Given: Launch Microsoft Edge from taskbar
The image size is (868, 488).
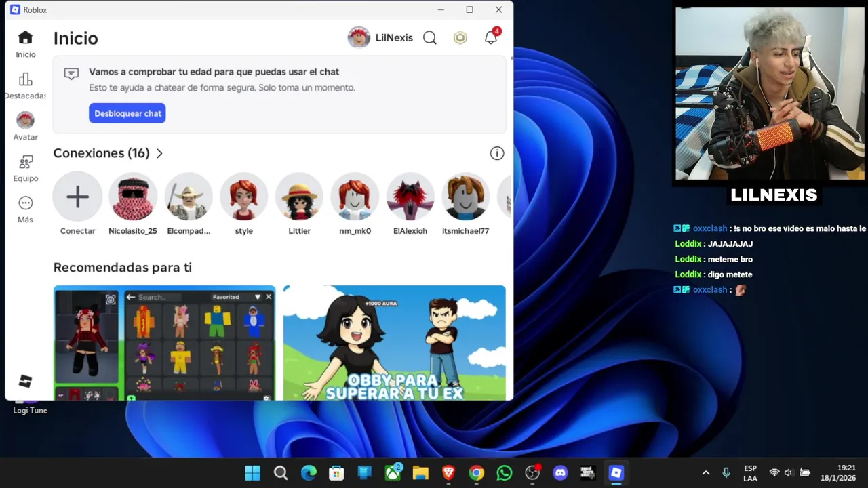Looking at the screenshot, I should pos(309,473).
